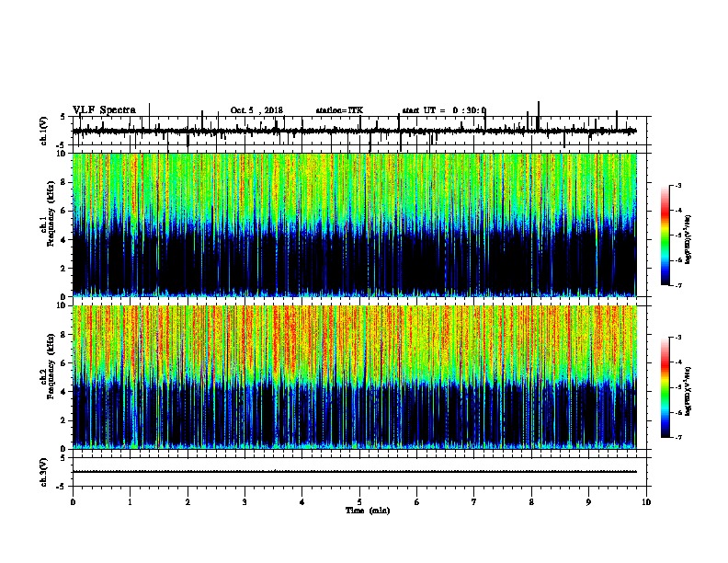Click the color scale bar beside ch.1 spectrogram
728x563 pixels.
(665, 236)
